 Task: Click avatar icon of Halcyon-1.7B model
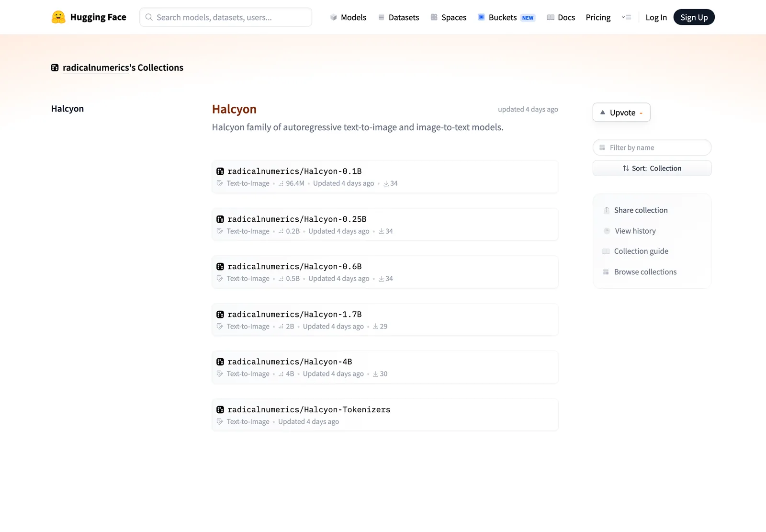coord(220,315)
